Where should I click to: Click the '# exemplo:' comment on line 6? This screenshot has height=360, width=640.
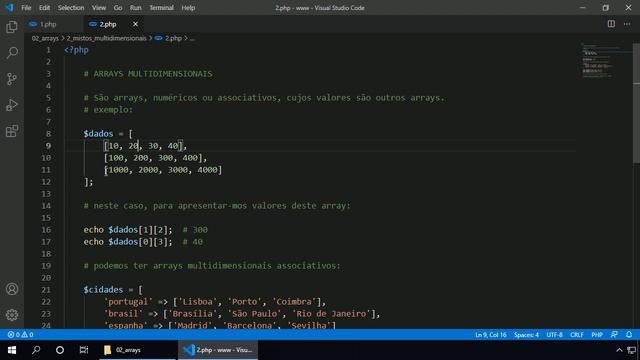point(108,110)
